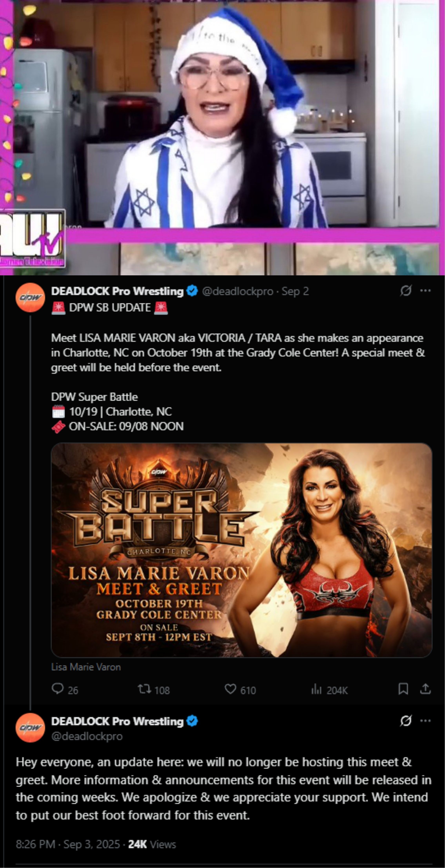
Task: Open more options menu on reply tweet
Action: (x=425, y=721)
